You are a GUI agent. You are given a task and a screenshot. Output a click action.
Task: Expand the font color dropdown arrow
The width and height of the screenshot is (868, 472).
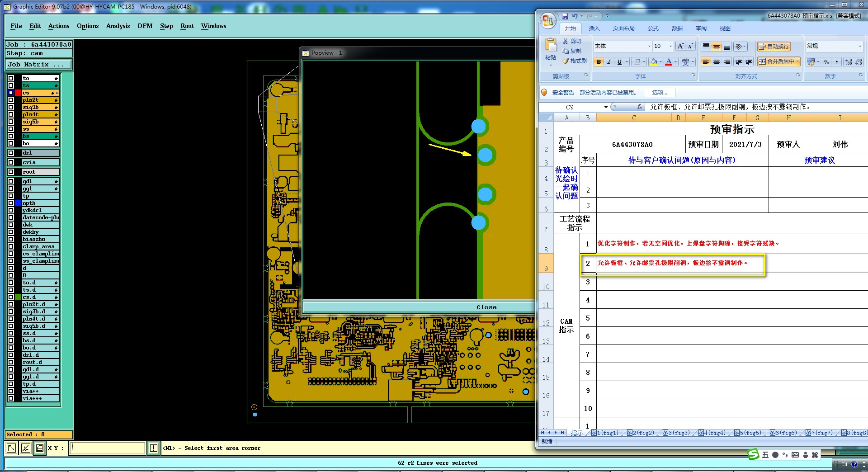point(675,62)
